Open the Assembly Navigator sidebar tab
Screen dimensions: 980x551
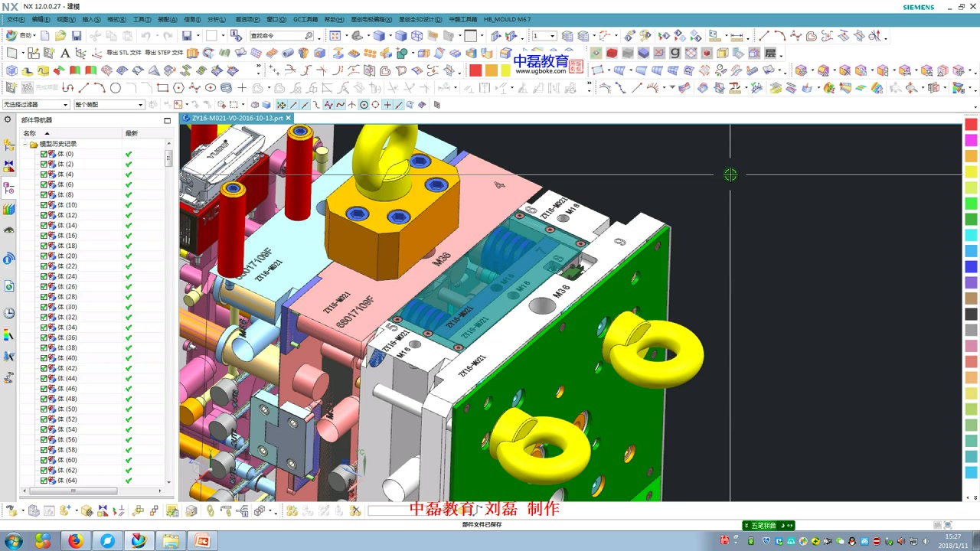tap(9, 145)
